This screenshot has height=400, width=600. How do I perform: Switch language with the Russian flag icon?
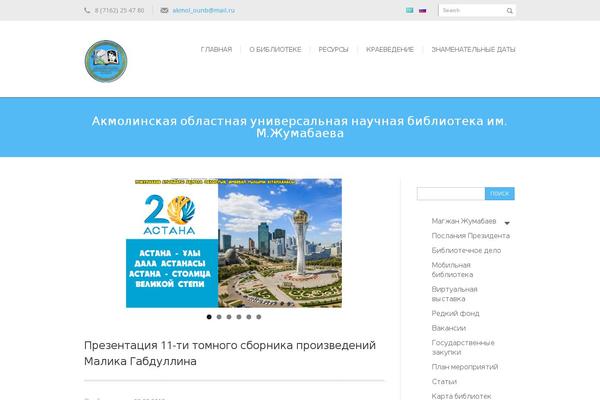(422, 10)
